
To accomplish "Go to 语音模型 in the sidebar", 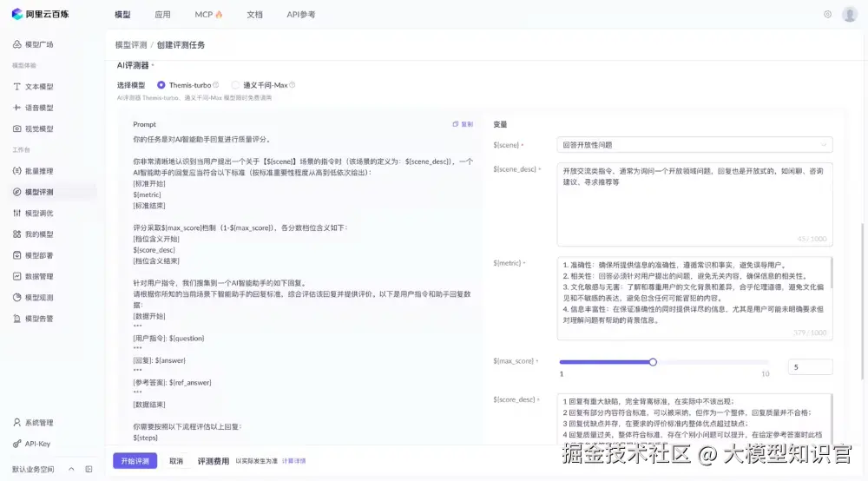I will pyautogui.click(x=39, y=108).
